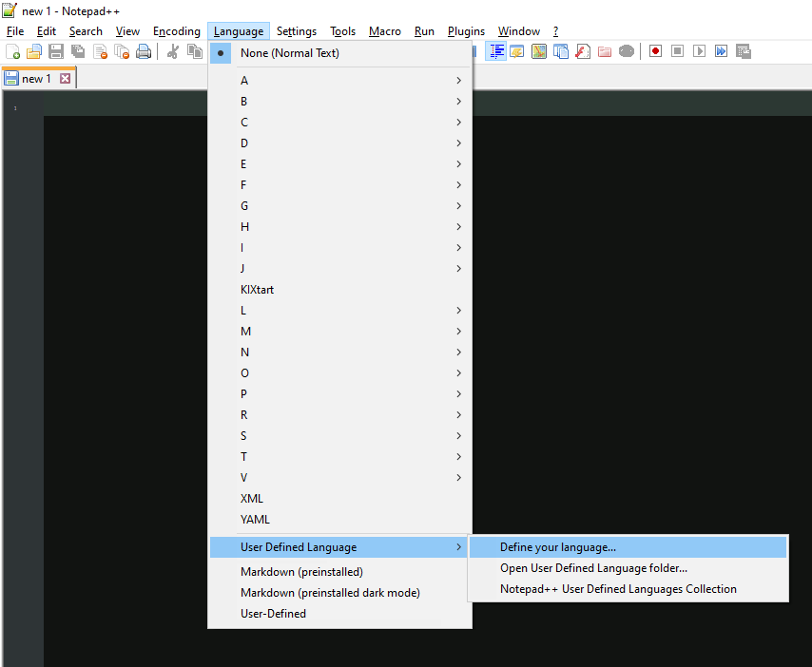The width and height of the screenshot is (812, 667).
Task: Open the Folder as Workspace icon
Action: point(605,51)
